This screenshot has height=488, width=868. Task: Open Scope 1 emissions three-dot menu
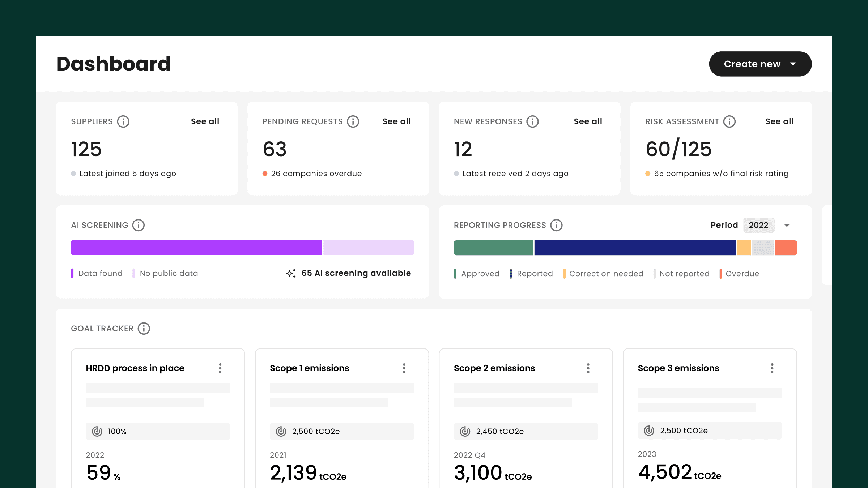click(404, 368)
